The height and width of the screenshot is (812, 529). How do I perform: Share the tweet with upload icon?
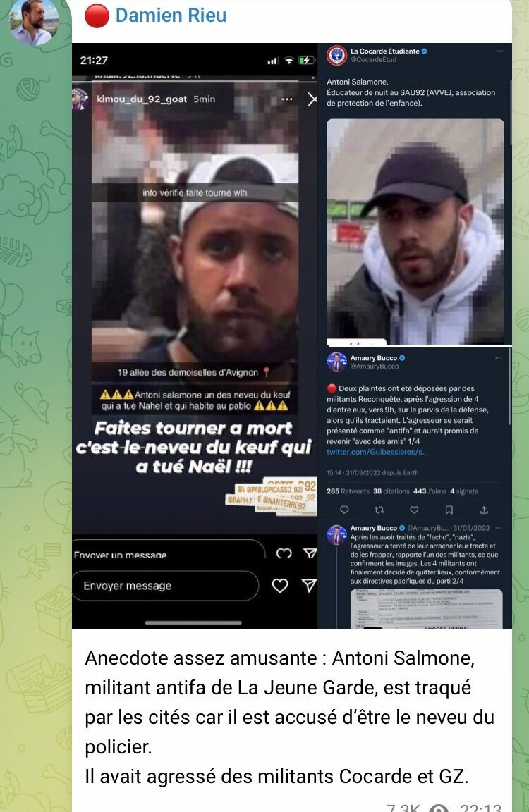tap(484, 510)
